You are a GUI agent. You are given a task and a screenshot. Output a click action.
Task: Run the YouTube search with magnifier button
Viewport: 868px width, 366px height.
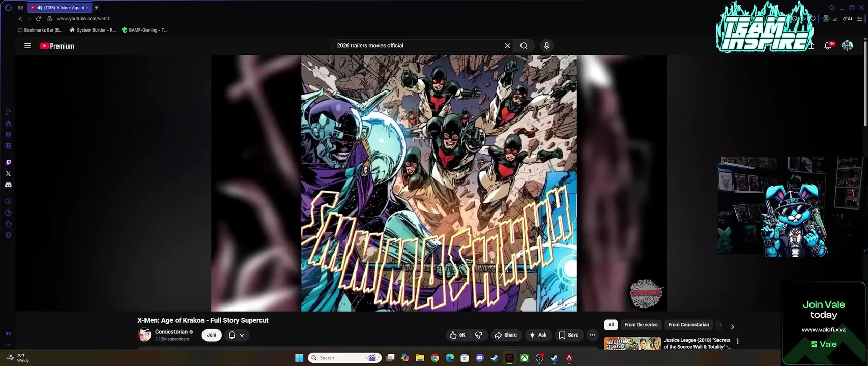(x=524, y=46)
